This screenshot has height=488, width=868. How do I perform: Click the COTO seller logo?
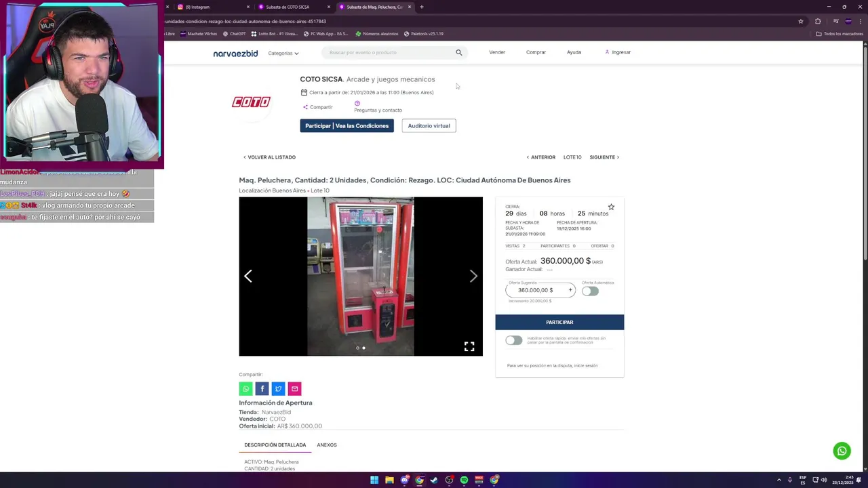251,102
